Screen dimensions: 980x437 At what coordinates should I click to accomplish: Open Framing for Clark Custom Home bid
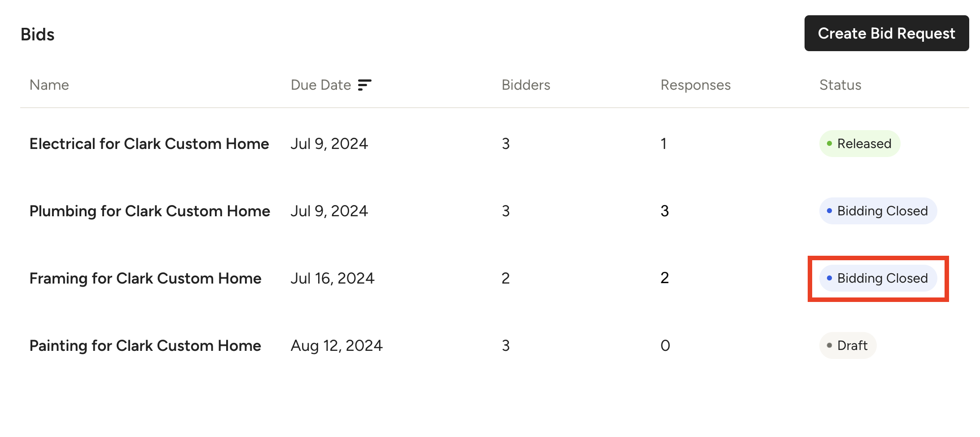coord(145,278)
